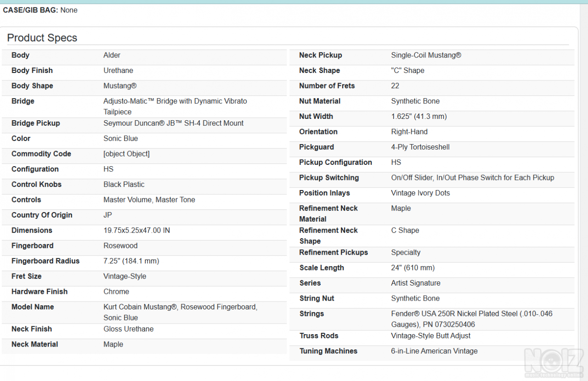The width and height of the screenshot is (588, 381).
Task: Click the [object Object] commodity code value
Action: click(x=126, y=154)
